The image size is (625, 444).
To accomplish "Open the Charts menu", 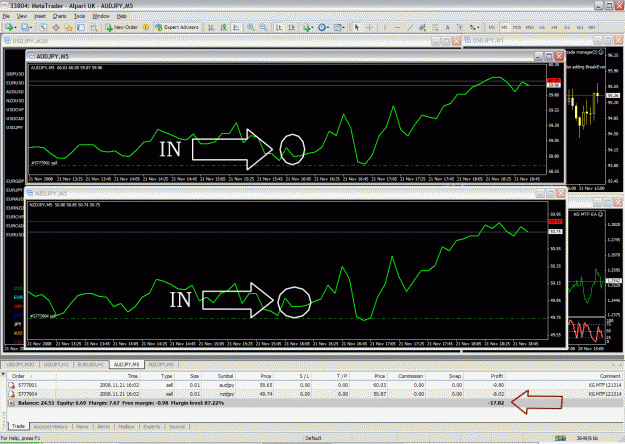I will (x=59, y=16).
